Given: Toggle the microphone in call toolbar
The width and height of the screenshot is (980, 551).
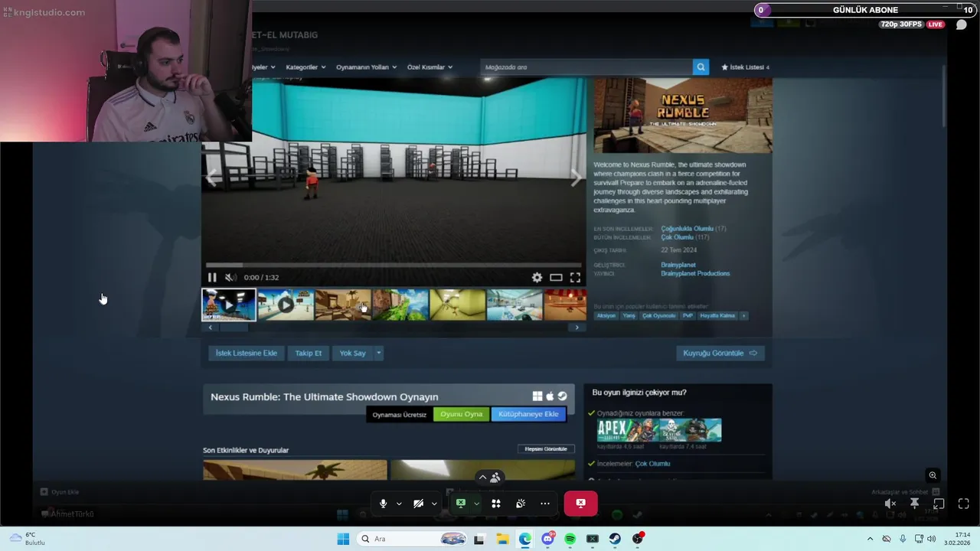Looking at the screenshot, I should [383, 504].
